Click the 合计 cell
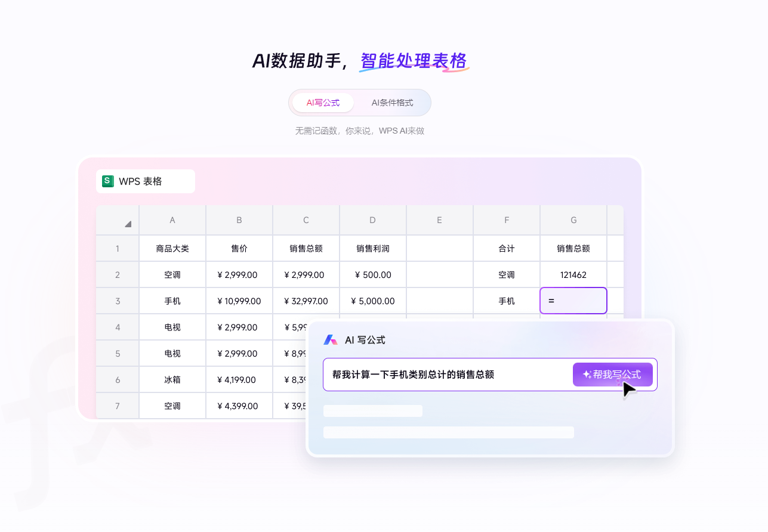The image size is (768, 532). click(x=507, y=249)
